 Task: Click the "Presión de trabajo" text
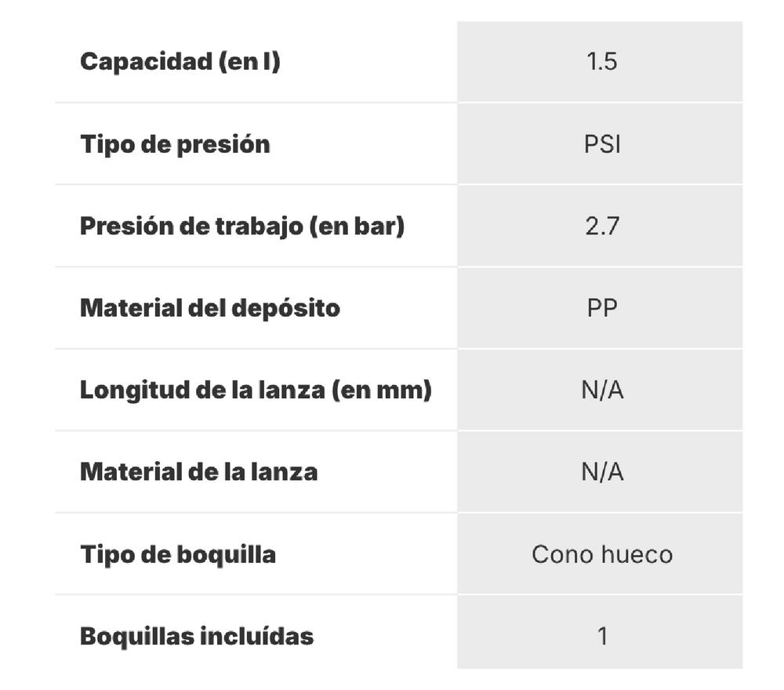click(x=192, y=227)
